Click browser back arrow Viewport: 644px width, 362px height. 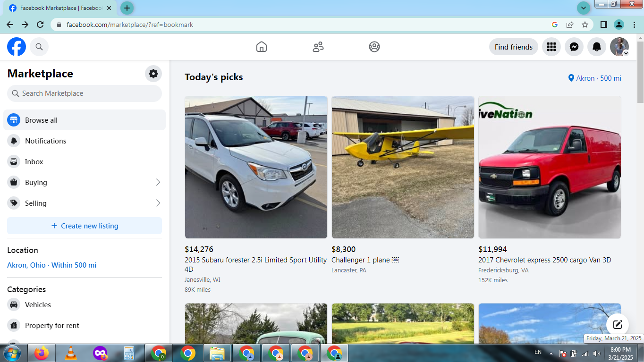point(10,25)
